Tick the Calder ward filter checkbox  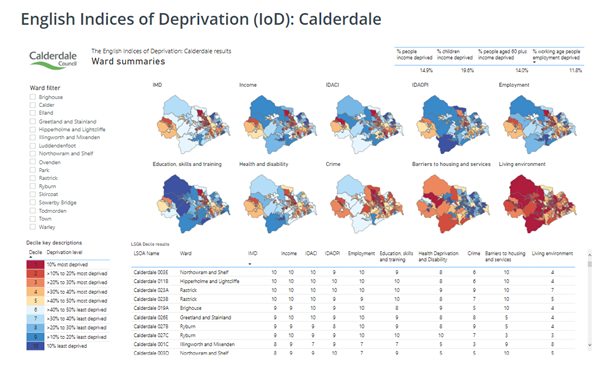coord(33,105)
